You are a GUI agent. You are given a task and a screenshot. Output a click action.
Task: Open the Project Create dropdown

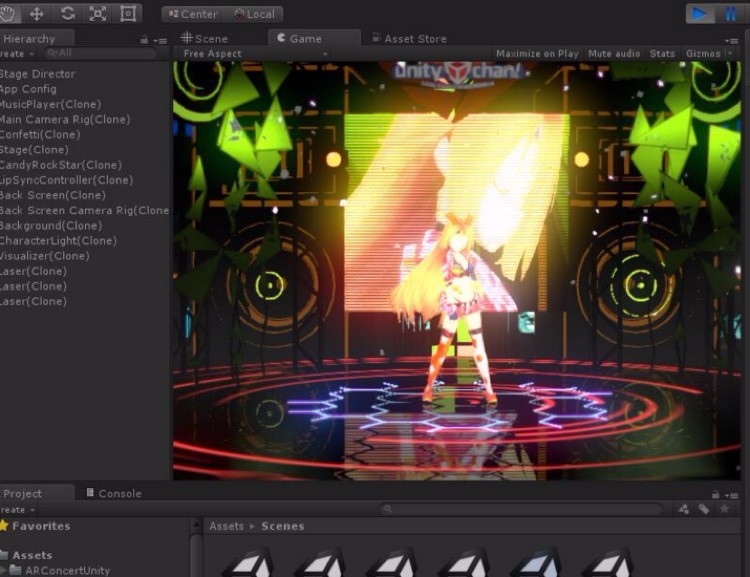pos(17,510)
